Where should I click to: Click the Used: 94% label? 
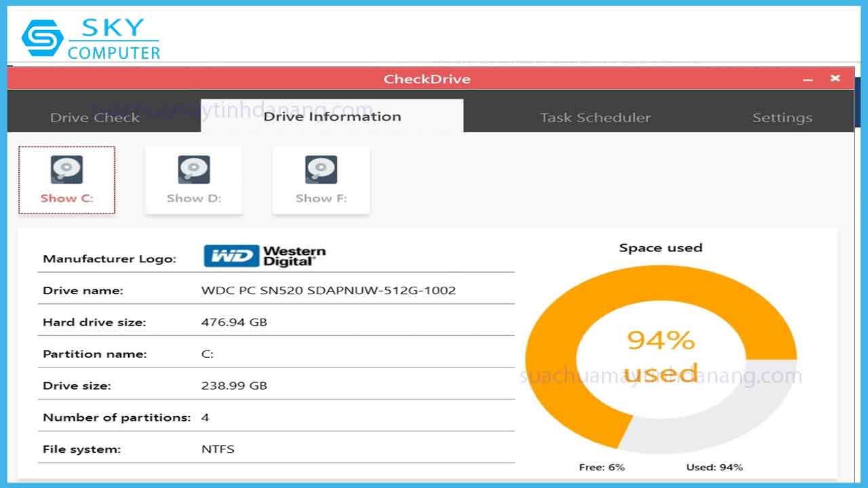pyautogui.click(x=714, y=467)
